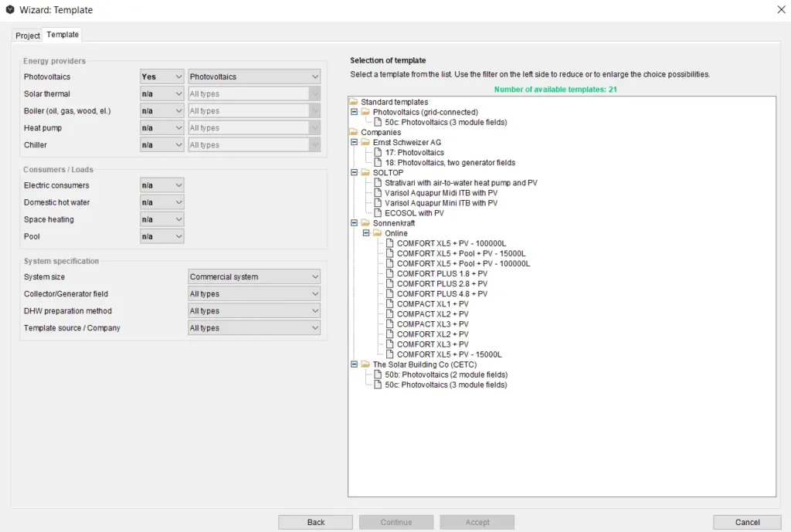Select the Template tab
The image size is (791, 532).
point(63,35)
